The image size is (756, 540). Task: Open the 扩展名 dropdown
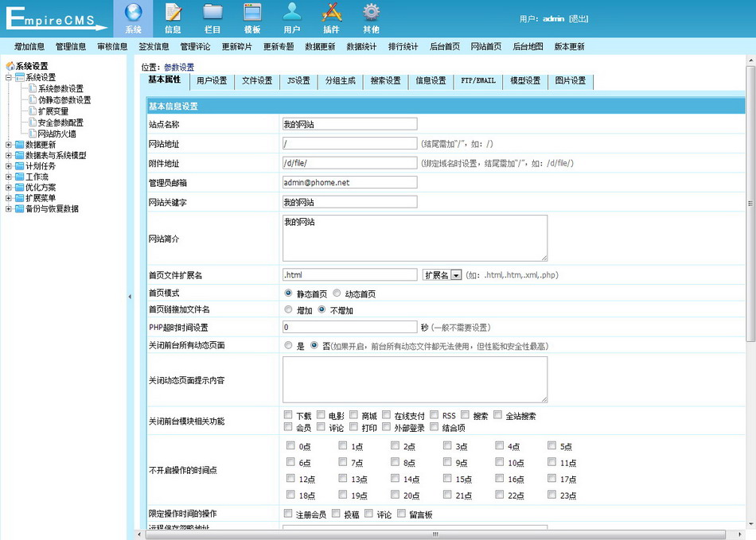point(442,275)
